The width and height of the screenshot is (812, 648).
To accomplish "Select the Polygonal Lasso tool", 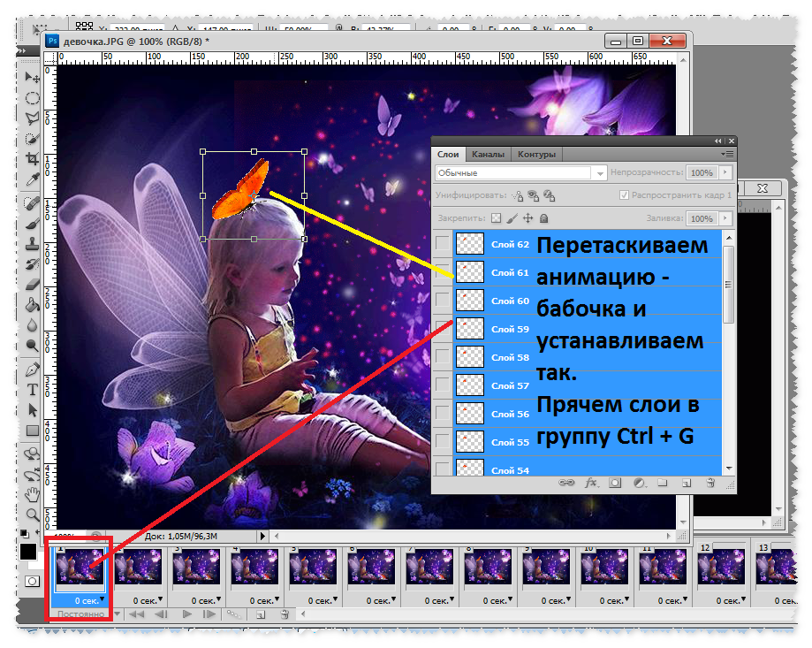I will pos(32,118).
